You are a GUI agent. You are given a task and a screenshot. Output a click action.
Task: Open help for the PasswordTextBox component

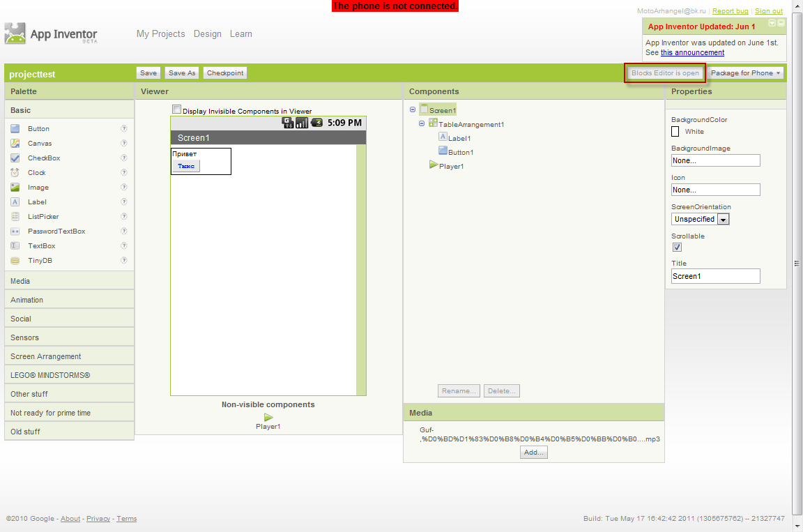pos(124,231)
